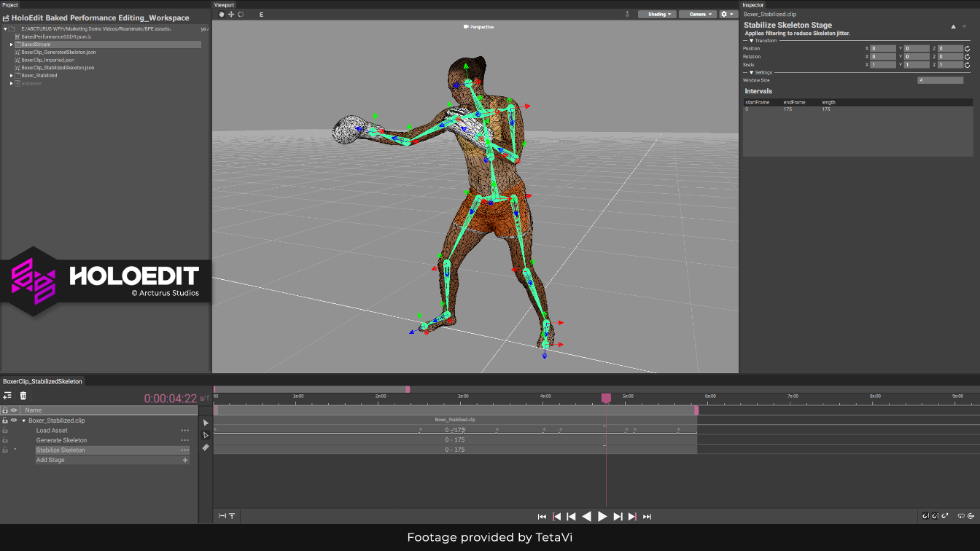This screenshot has width=980, height=551.
Task: Select BoxerClip_Imported.json in project tree
Action: point(48,60)
